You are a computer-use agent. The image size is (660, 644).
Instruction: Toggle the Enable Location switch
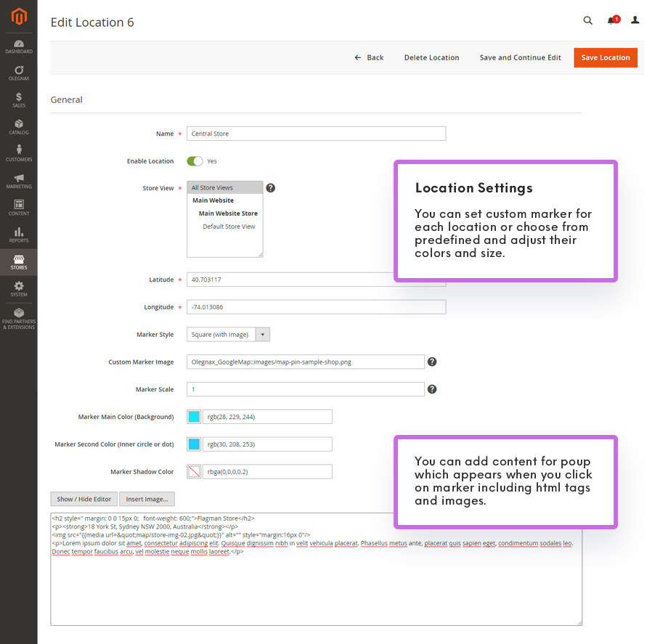pyautogui.click(x=195, y=161)
